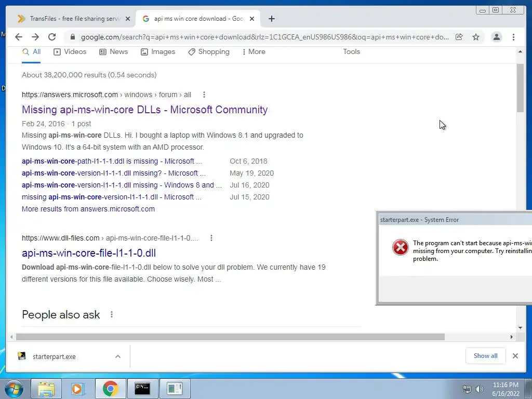
Task: Close the downloads bar
Action: click(515, 356)
